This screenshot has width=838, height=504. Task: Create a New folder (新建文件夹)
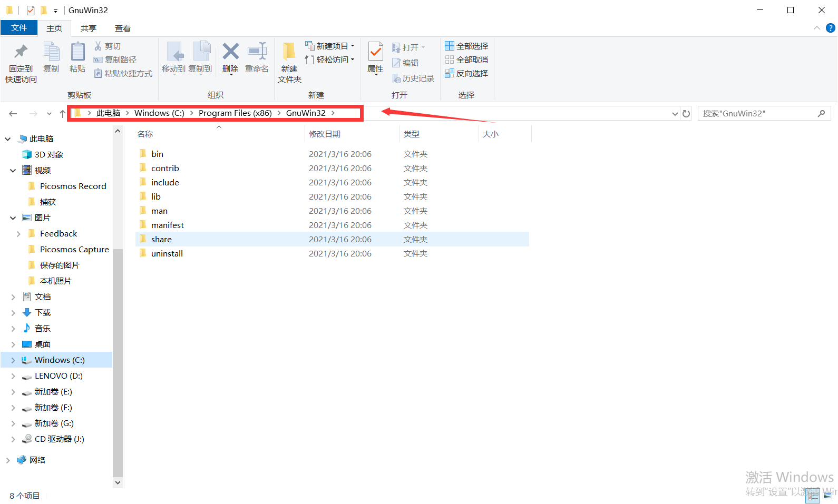(x=289, y=62)
